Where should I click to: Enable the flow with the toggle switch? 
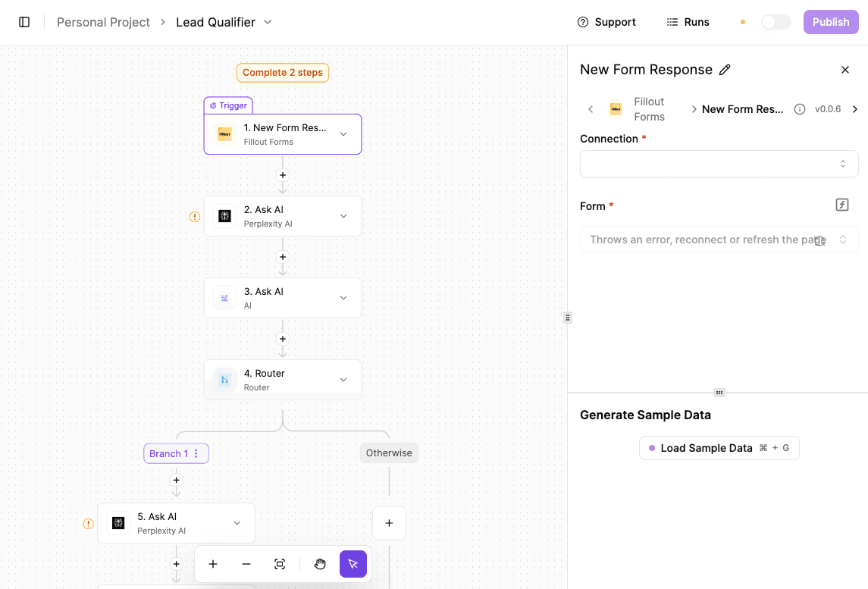(x=776, y=22)
